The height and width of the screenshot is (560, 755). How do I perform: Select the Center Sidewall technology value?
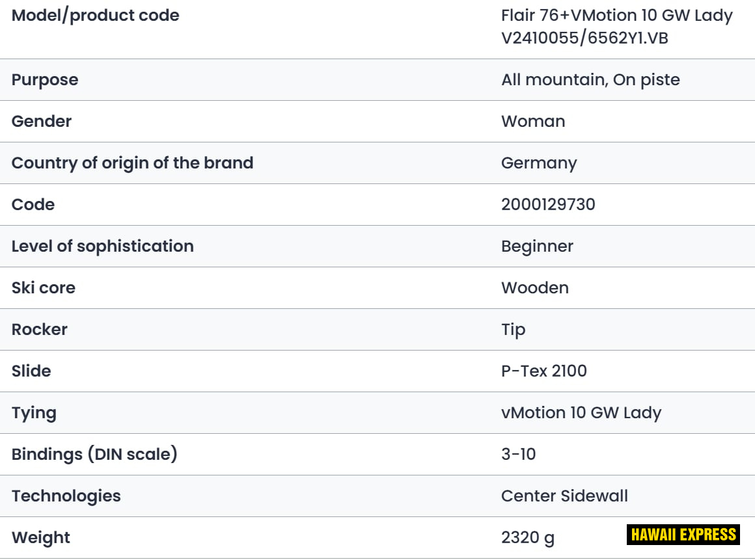point(564,496)
